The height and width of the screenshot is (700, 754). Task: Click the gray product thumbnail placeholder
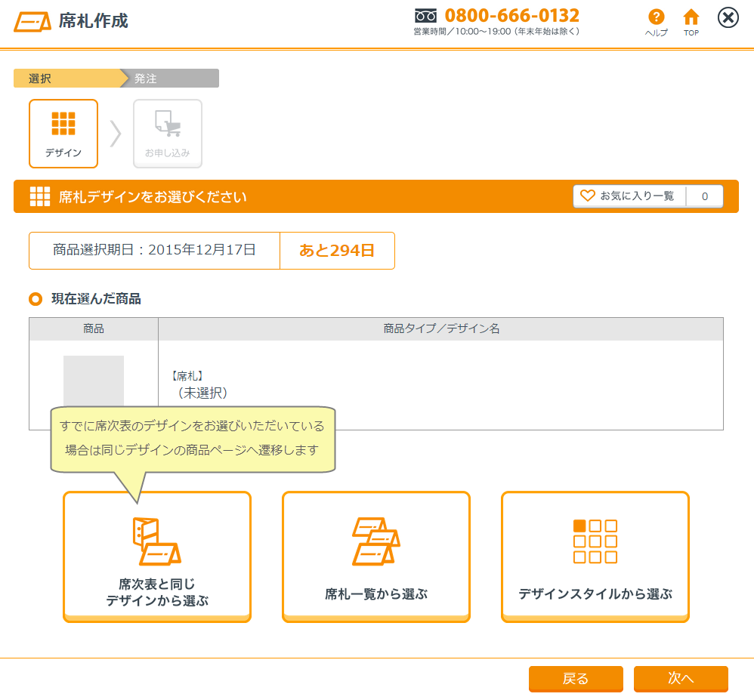[94, 381]
